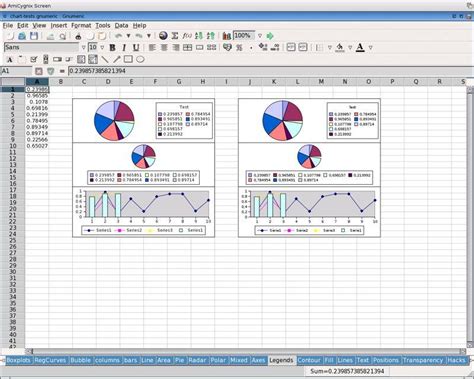Open the 100% zoom dropdown arrow
The height and width of the screenshot is (379, 474).
pyautogui.click(x=260, y=36)
